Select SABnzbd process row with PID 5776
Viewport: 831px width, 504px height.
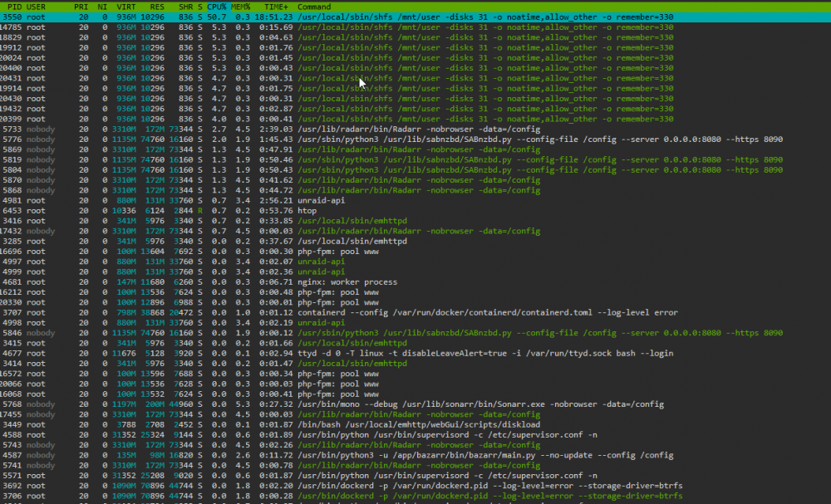point(415,139)
